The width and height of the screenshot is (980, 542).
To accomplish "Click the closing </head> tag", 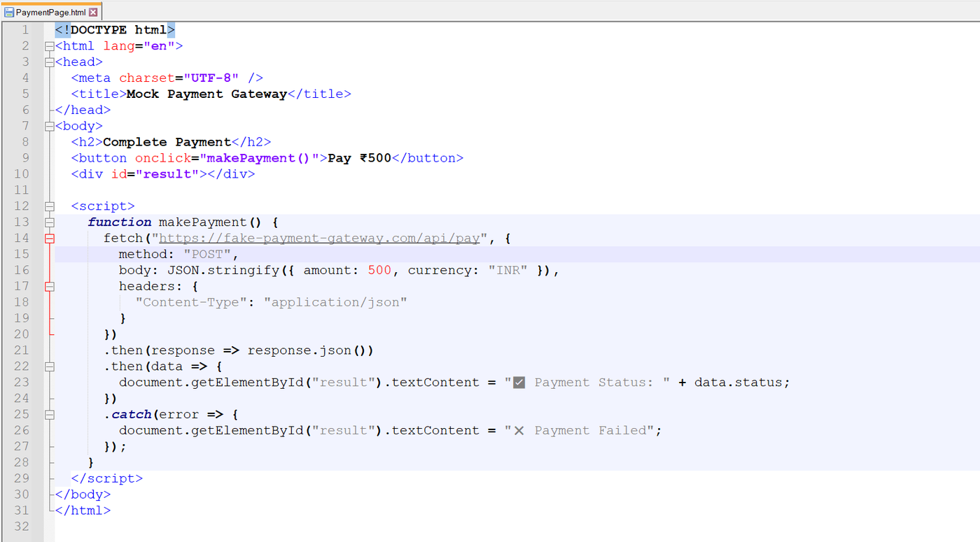I will [x=83, y=110].
